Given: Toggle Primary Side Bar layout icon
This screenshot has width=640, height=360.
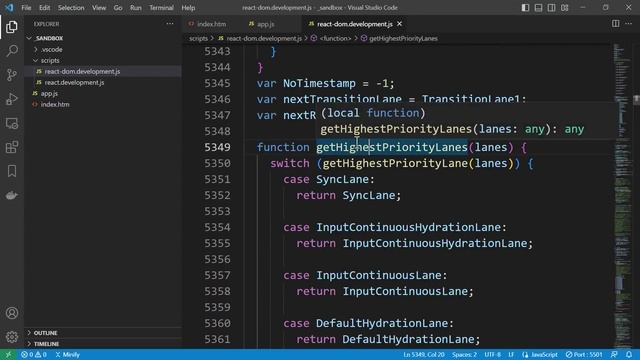Looking at the screenshot, I should click(x=525, y=7).
